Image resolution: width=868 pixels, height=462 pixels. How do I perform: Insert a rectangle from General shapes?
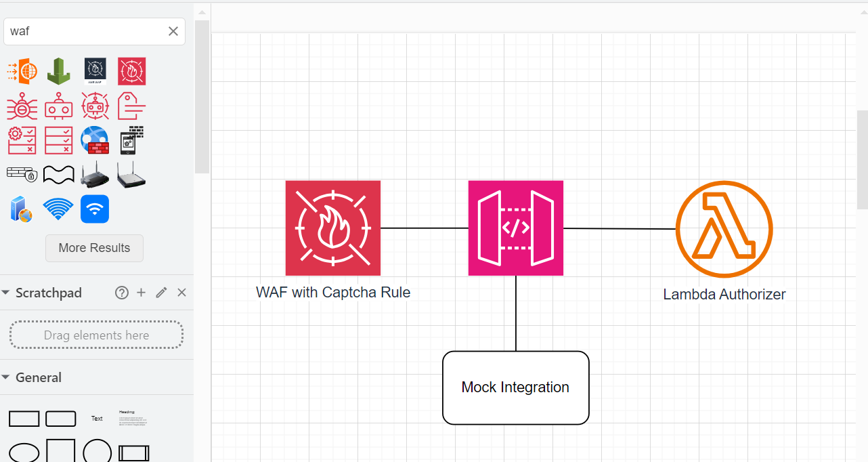pyautogui.click(x=24, y=419)
